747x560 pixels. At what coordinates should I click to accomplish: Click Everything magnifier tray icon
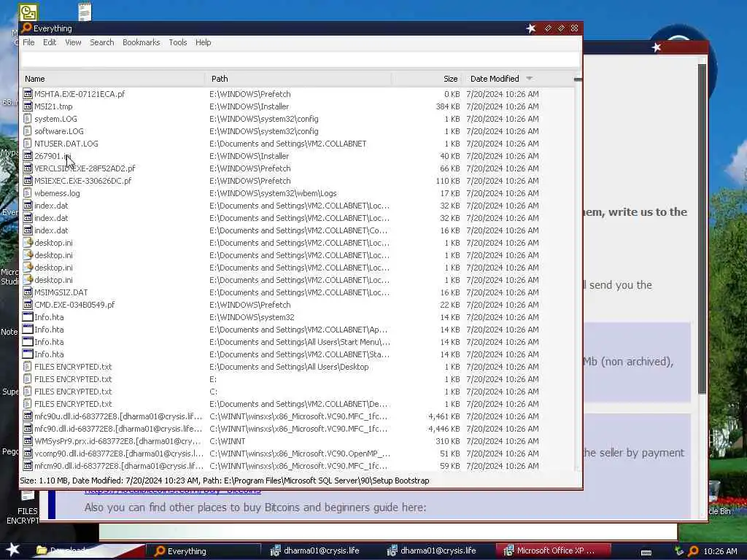[693, 551]
